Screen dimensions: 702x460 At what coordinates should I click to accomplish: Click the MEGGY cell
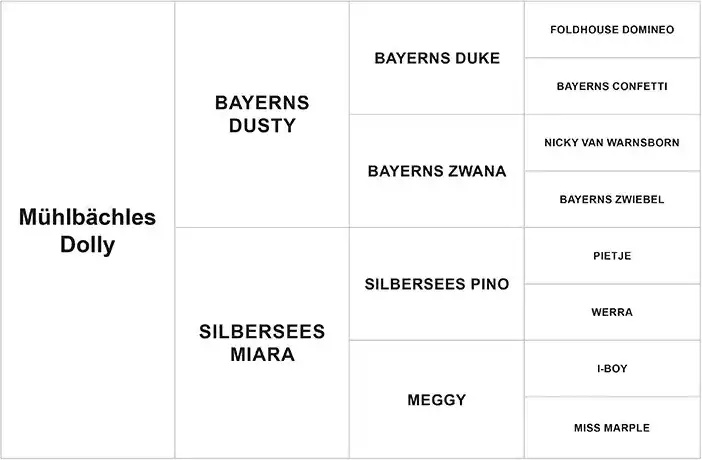[436, 400]
